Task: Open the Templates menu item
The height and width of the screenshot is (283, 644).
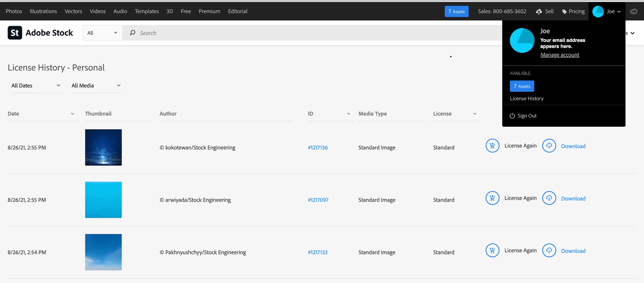Action: (147, 11)
